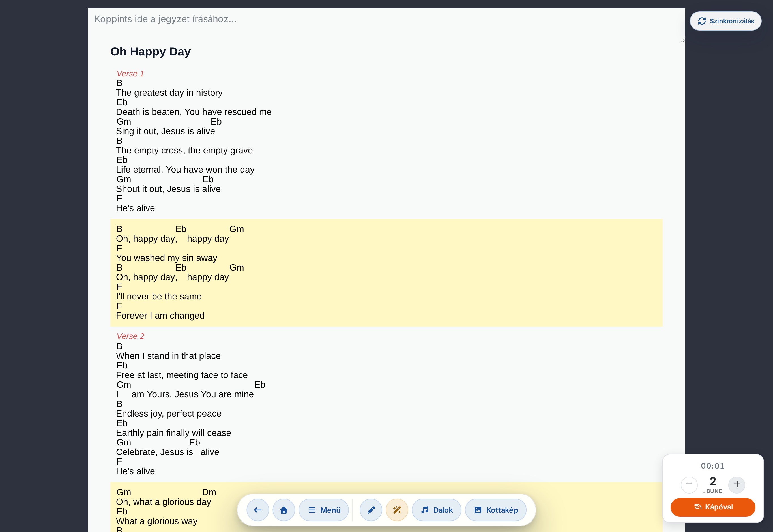Click lyric 'What a glorious way'
The image size is (773, 532).
point(156,521)
